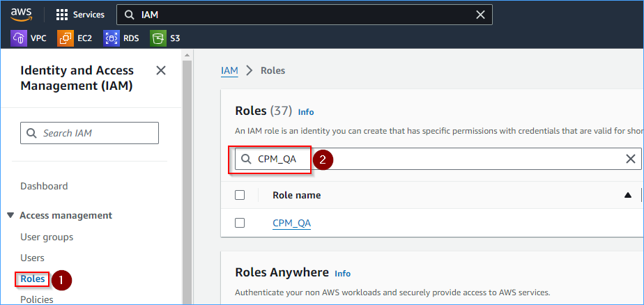Click the Role name sort arrow
644x305 pixels.
pos(627,196)
